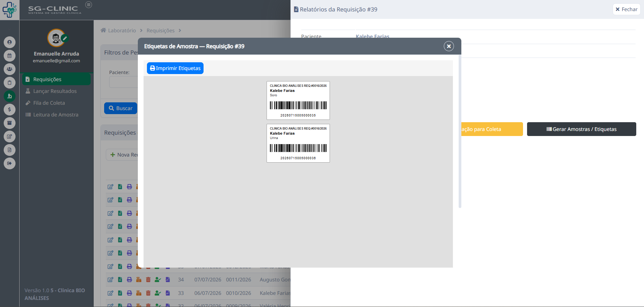Open the patients group icon
Viewport: 644px width, 307px height.
click(x=9, y=69)
